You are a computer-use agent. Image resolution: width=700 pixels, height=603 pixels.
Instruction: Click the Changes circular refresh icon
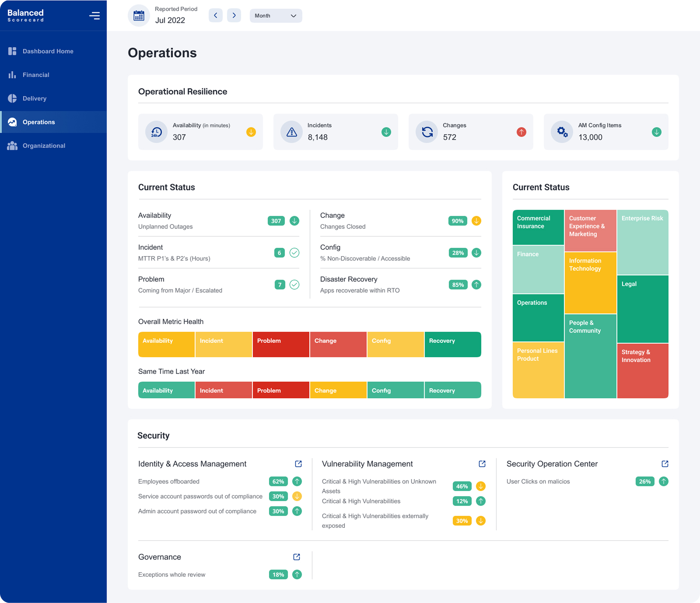[x=427, y=132]
